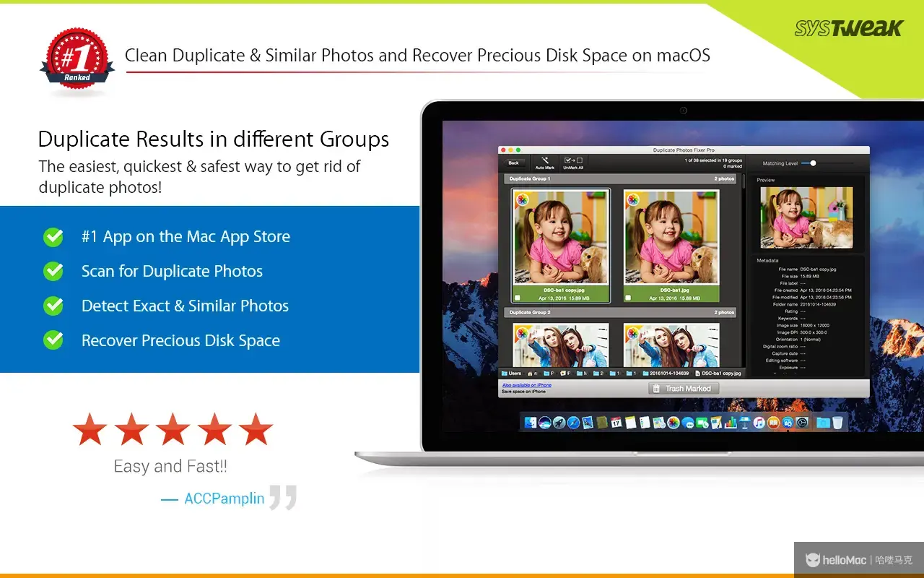Open the 'Also available on iPhone' link
The width and height of the screenshot is (924, 578).
coord(527,385)
